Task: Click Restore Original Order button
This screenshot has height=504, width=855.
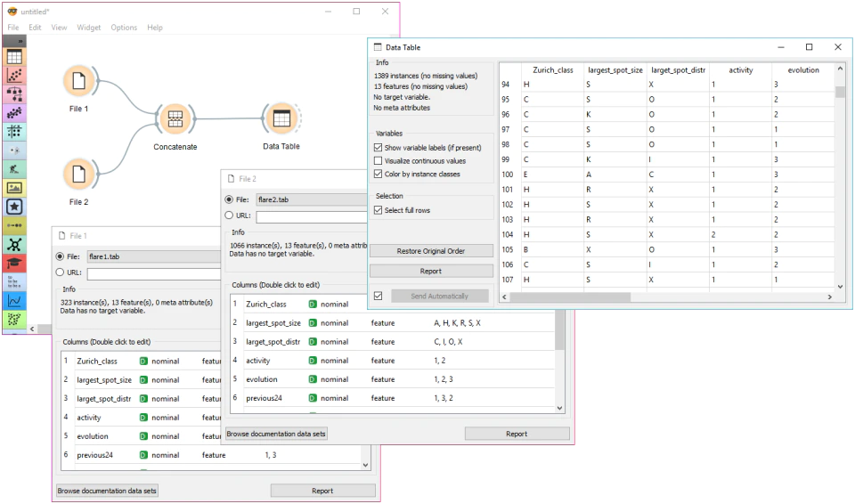Action: point(431,251)
